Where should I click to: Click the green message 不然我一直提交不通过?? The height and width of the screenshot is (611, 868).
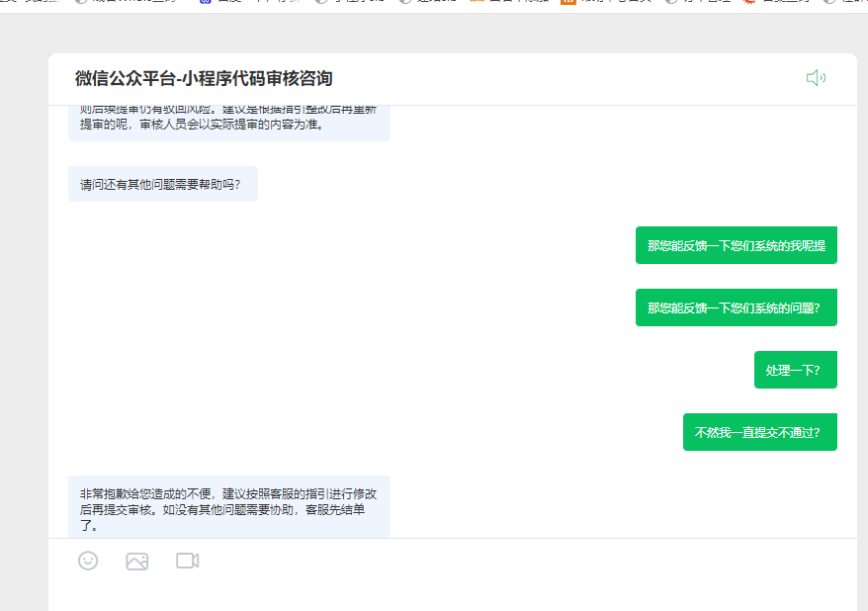[760, 432]
